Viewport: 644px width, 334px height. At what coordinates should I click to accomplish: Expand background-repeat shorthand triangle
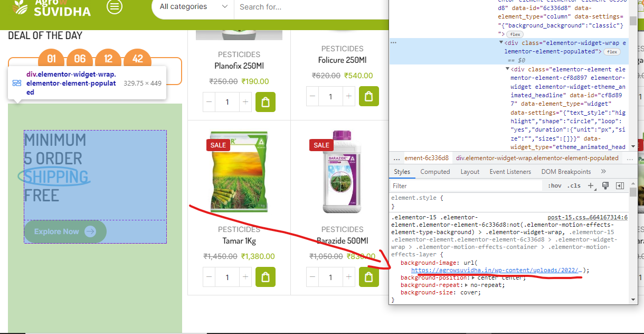tap(466, 285)
